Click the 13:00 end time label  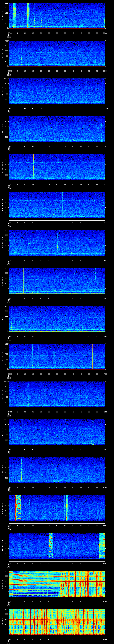click(105, 601)
